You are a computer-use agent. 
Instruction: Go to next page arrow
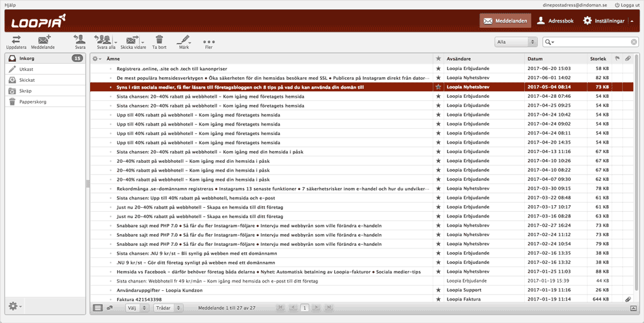click(316, 308)
